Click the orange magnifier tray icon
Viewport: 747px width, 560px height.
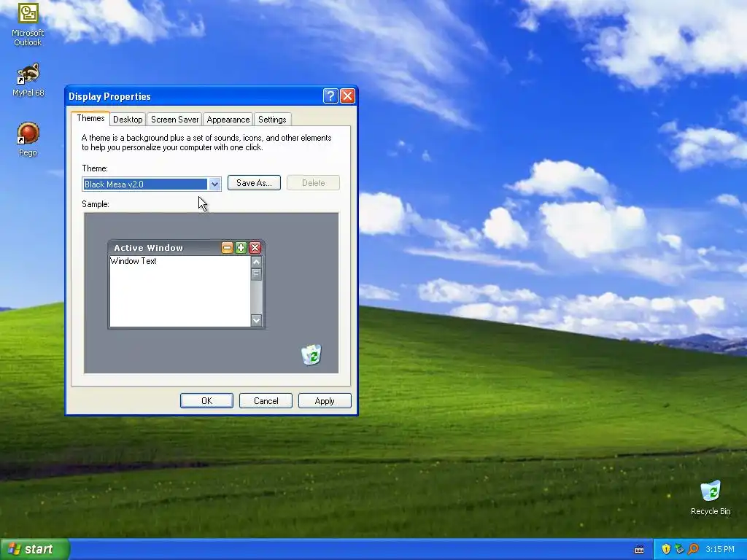693,549
